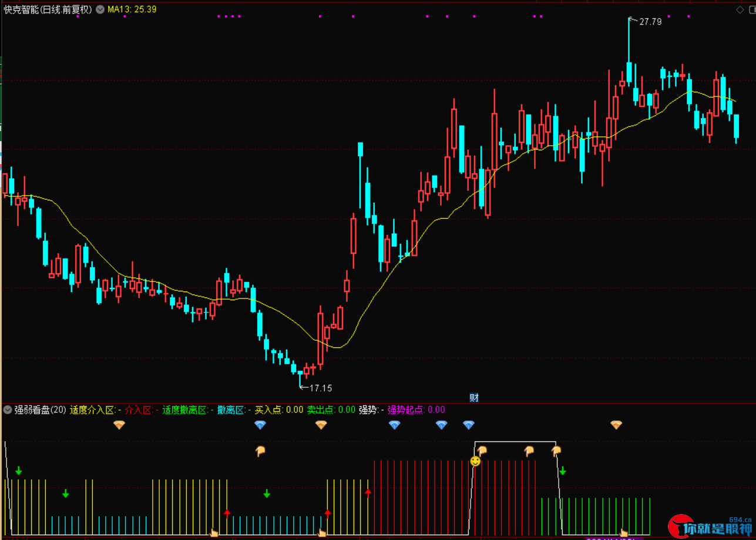The width and height of the screenshot is (756, 540).
Task: Click the 27.79 high price label
Action: click(650, 22)
